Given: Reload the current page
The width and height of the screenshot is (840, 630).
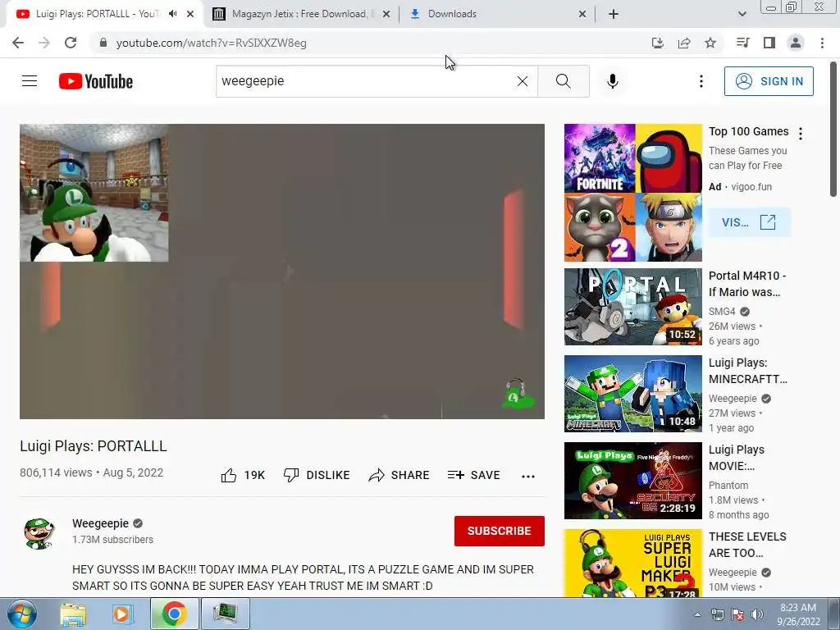Looking at the screenshot, I should pos(71,43).
